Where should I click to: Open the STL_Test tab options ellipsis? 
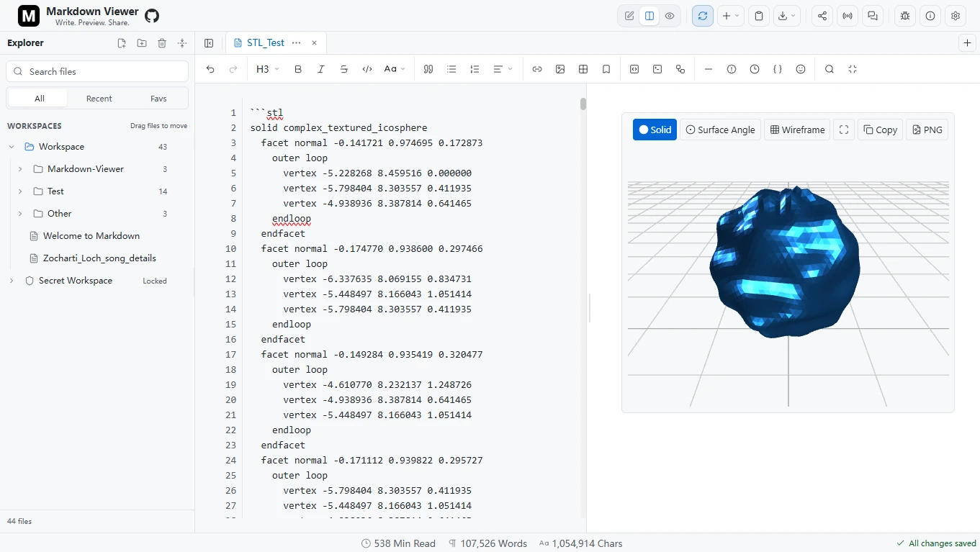coord(297,43)
